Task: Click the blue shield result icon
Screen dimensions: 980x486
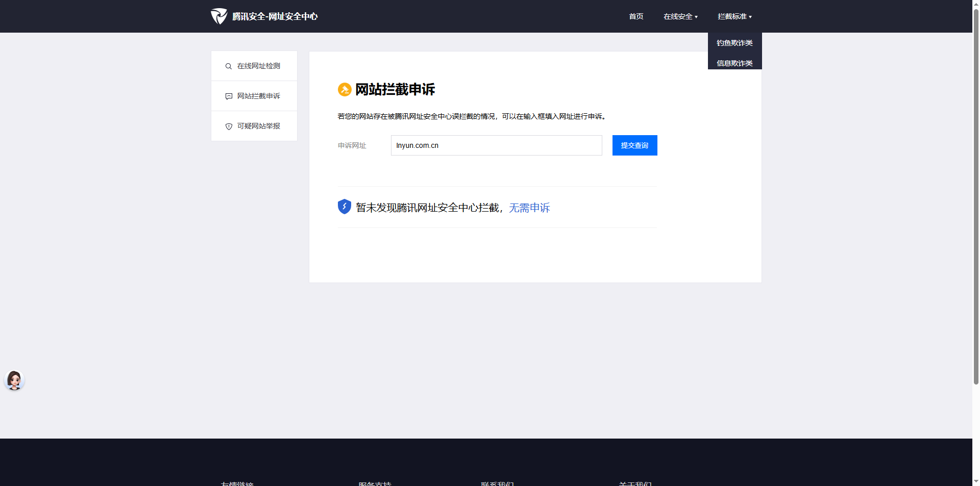Action: [x=345, y=207]
